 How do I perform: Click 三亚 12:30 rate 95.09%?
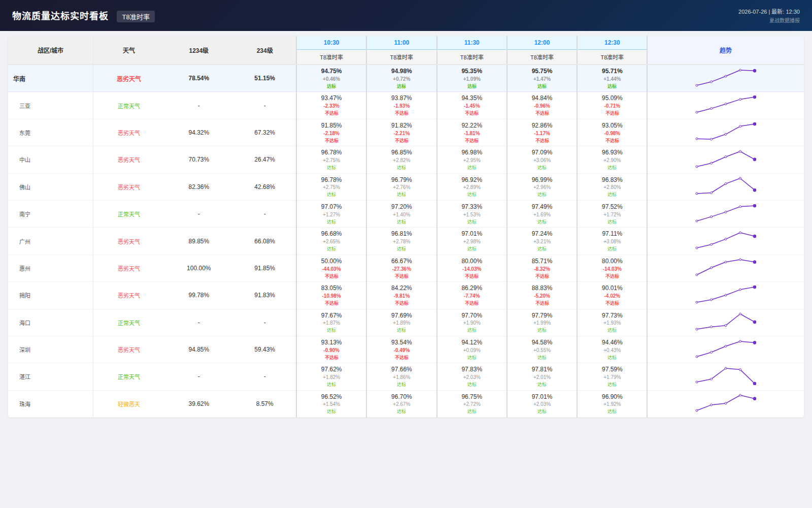[x=612, y=98]
